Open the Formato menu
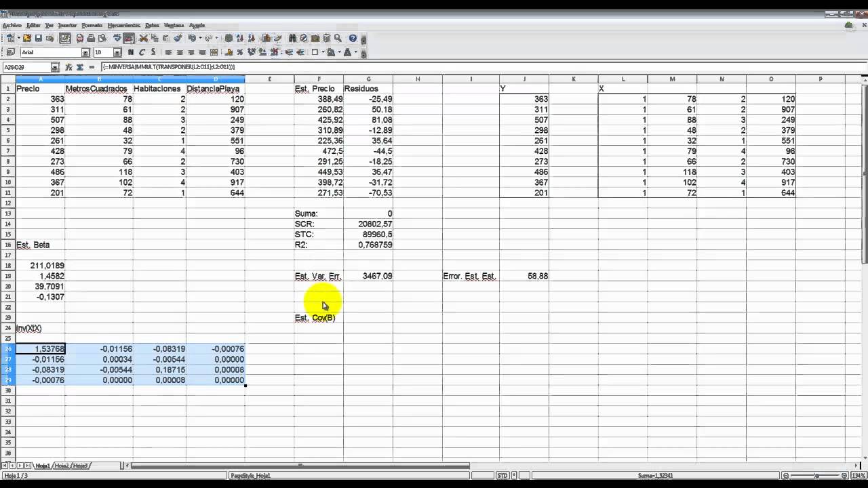Viewport: 868px width, 488px height. (92, 25)
